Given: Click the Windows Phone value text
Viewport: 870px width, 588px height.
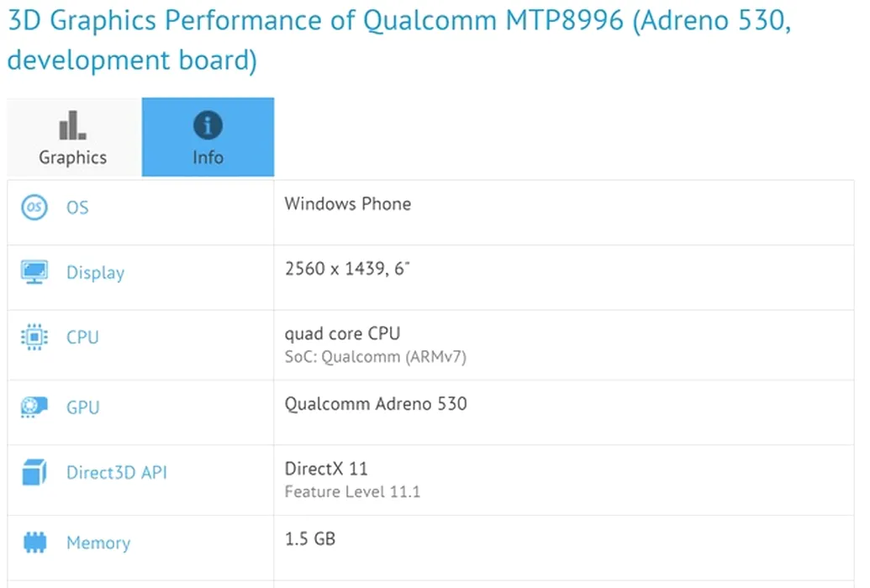Looking at the screenshot, I should point(347,204).
